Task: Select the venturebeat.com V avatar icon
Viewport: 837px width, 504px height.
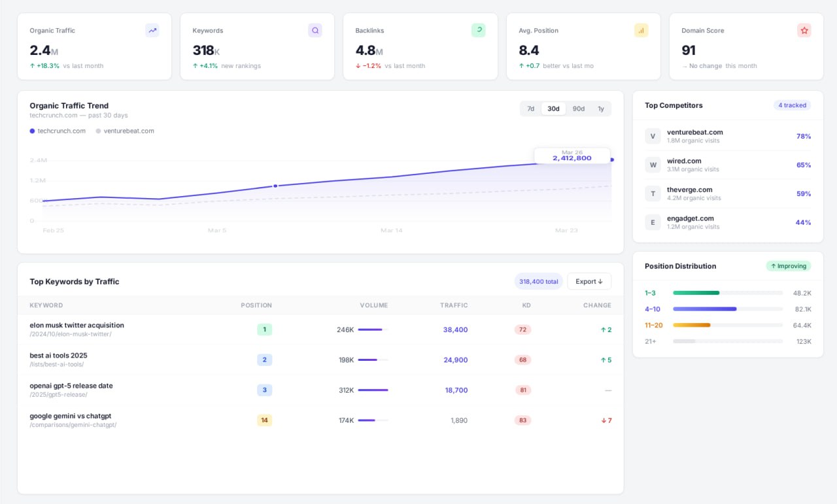Action: click(x=653, y=136)
